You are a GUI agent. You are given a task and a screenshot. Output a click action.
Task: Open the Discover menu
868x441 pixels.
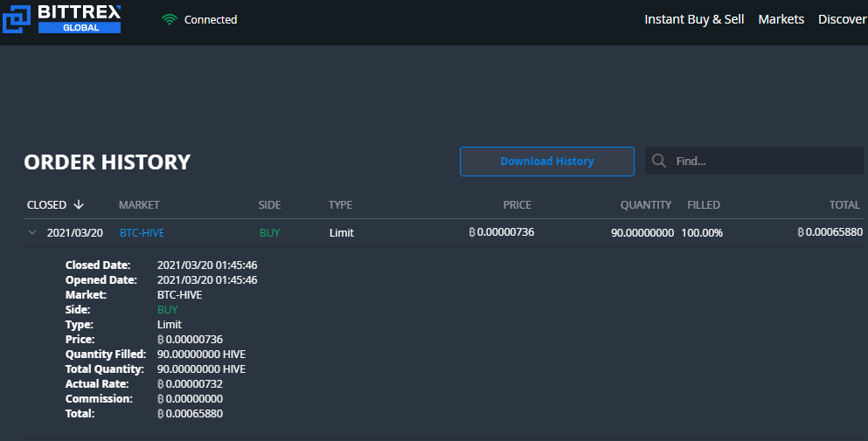click(843, 19)
